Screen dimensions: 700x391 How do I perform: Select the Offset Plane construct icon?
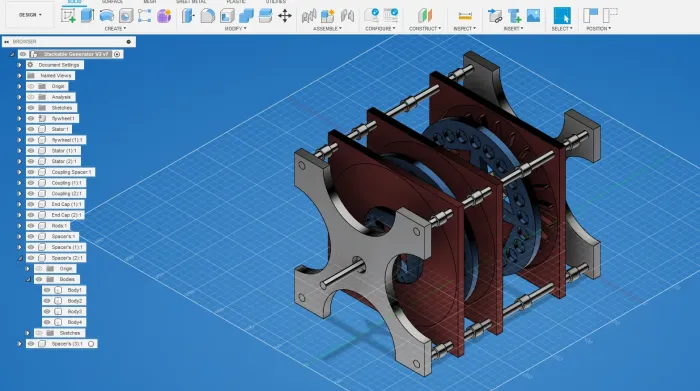tap(425, 16)
